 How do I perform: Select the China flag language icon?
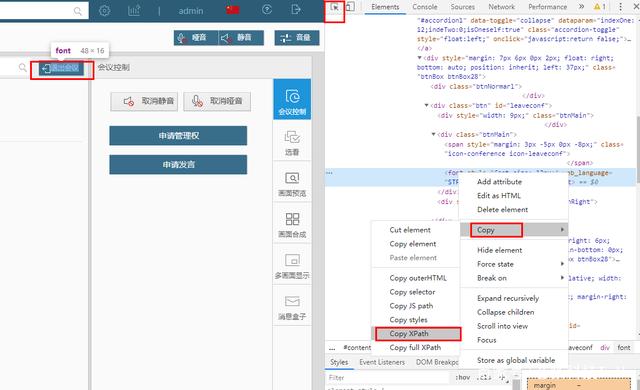coord(233,10)
